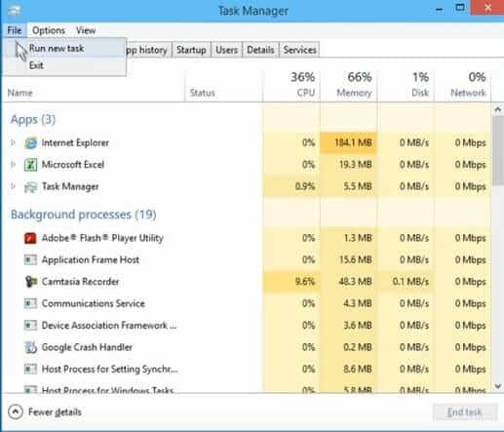Click Internet Explorer's 184.1 MB memory cell
The width and height of the screenshot is (504, 432).
click(x=349, y=142)
